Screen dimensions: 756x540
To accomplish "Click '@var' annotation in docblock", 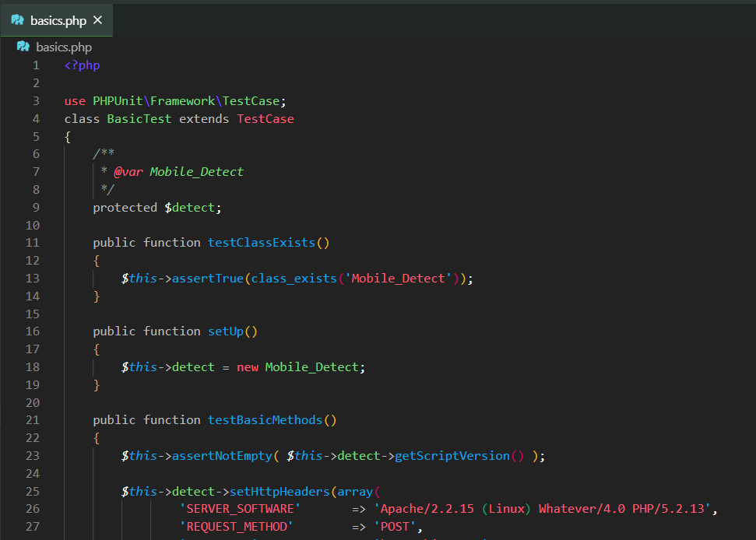I will point(128,171).
